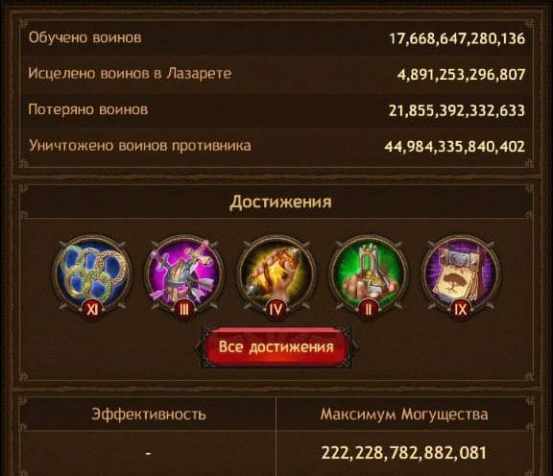553x476 pixels.
Task: Click the III rank badge
Action: [184, 310]
